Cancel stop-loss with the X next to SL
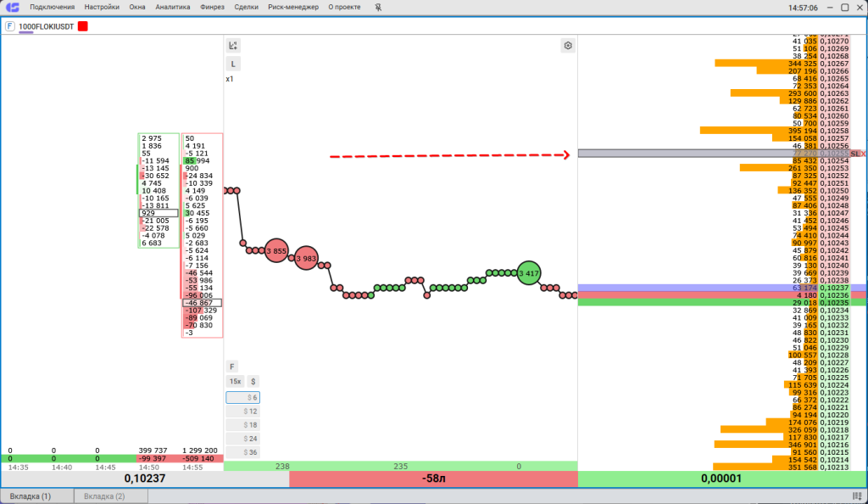This screenshot has height=504, width=868. point(862,154)
